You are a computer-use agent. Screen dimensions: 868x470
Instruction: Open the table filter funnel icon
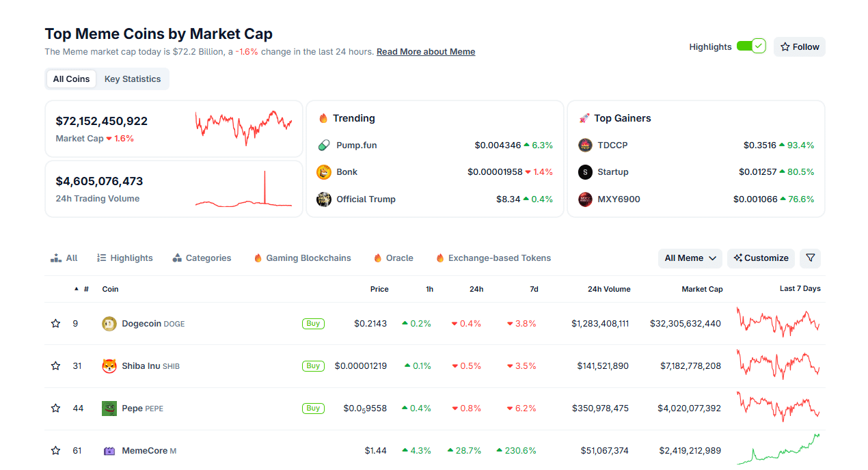[x=810, y=258]
